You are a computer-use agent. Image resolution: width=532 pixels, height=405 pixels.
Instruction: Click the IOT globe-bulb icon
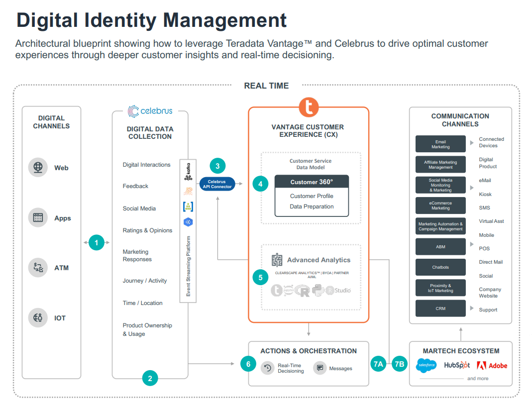click(38, 317)
